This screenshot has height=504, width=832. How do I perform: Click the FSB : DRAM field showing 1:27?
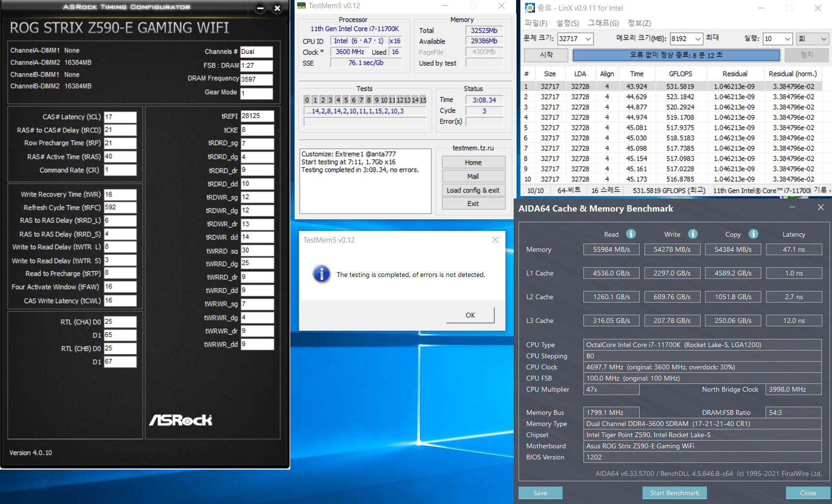[256, 65]
